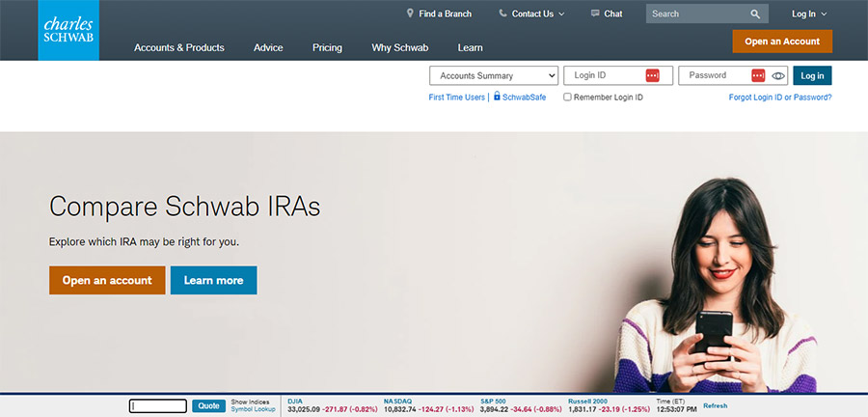Image resolution: width=868 pixels, height=417 pixels.
Task: Click the red icon in Login ID field
Action: point(652,75)
